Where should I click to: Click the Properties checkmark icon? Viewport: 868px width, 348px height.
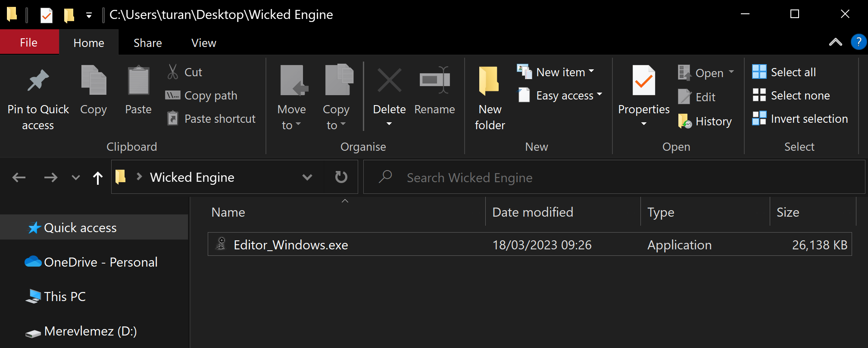point(644,81)
